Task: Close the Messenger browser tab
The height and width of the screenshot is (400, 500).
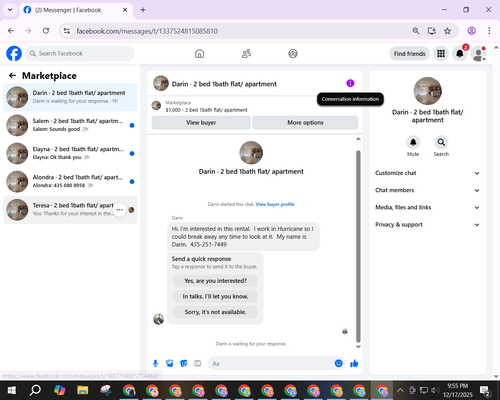Action: pyautogui.click(x=125, y=10)
